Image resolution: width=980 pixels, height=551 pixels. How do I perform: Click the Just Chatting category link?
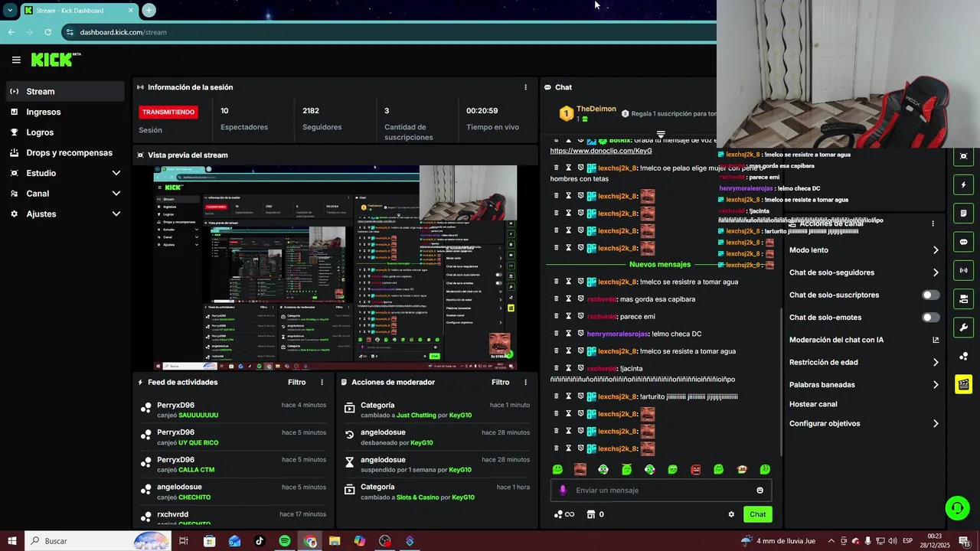(416, 416)
